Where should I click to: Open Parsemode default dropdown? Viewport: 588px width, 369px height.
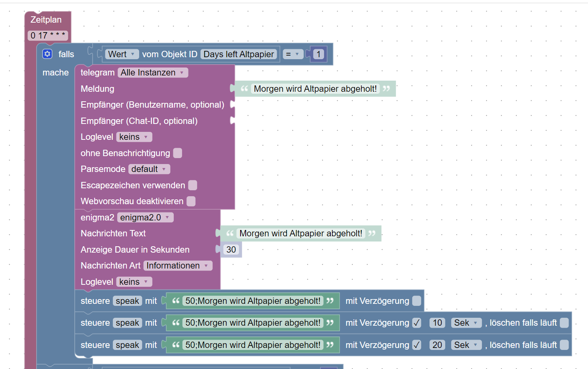(149, 169)
